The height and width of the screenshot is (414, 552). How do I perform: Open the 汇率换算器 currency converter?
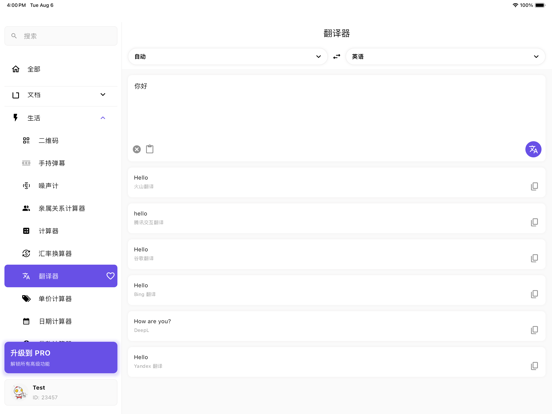pos(61,253)
